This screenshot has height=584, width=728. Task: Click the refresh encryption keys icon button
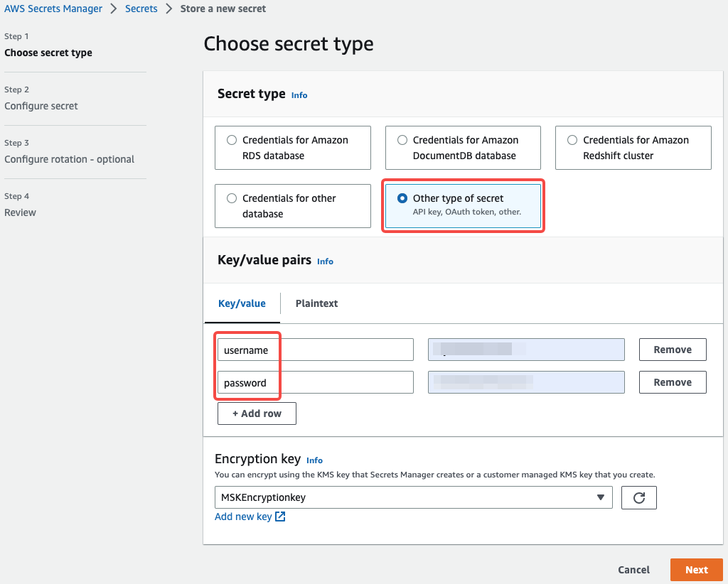pos(638,498)
